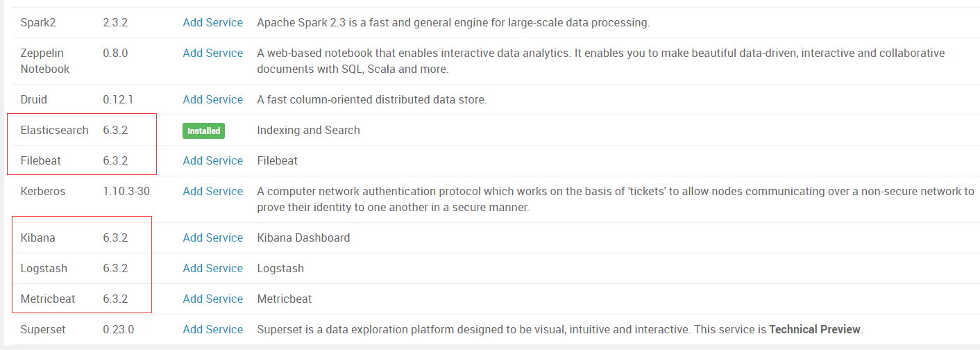The image size is (980, 350).
Task: Click the Technical Preview bold text
Action: [815, 329]
